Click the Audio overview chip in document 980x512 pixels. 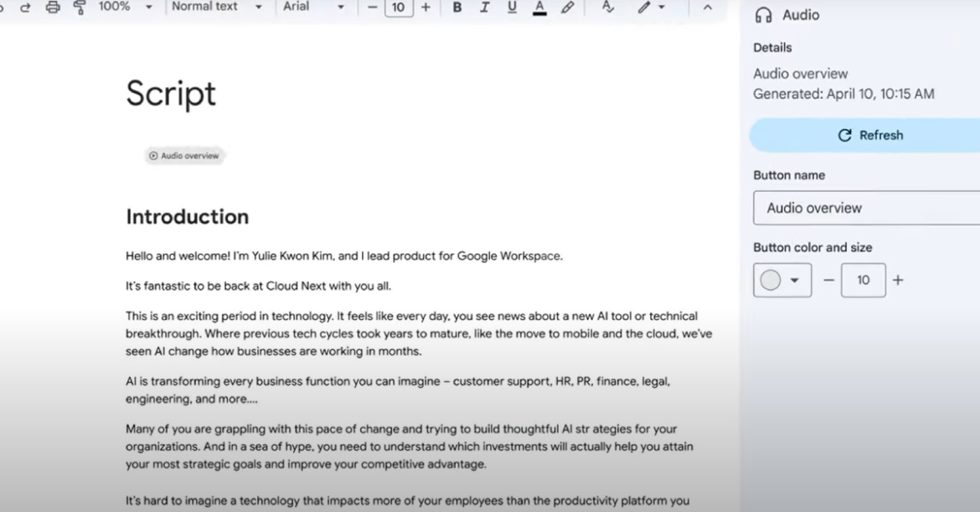pos(184,156)
